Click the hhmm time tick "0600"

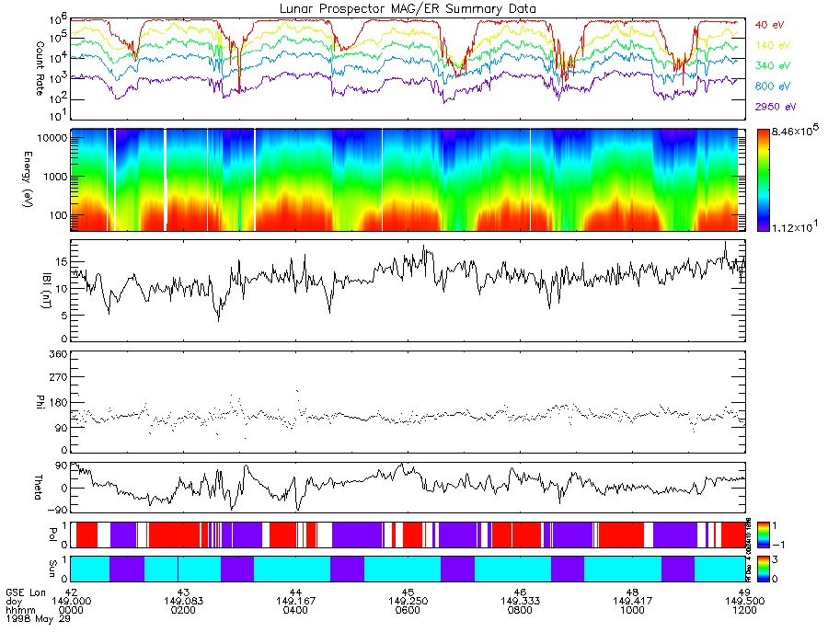408,610
